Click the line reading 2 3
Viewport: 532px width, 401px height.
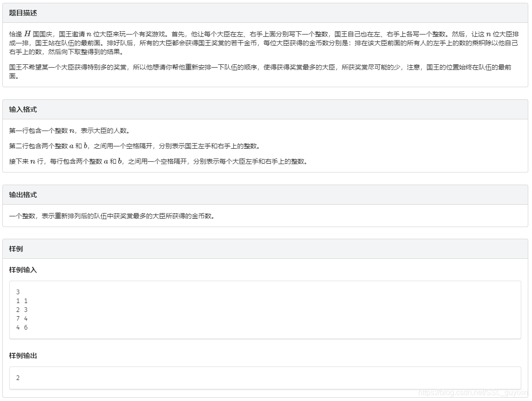tap(21, 310)
